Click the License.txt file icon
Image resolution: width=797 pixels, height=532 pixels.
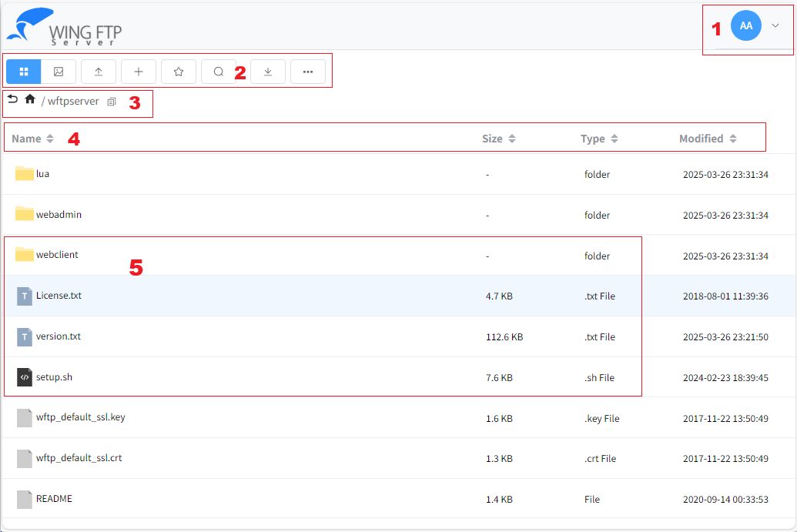point(25,296)
